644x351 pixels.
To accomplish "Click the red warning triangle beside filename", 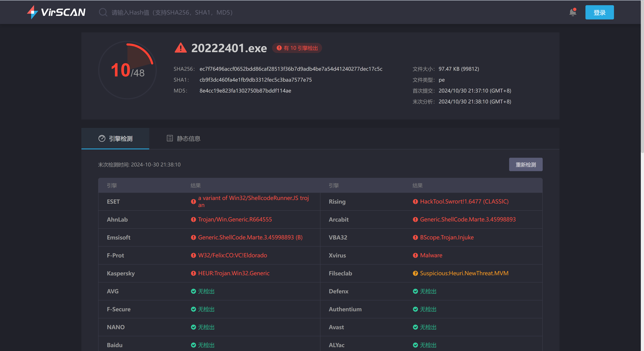I will tap(181, 48).
